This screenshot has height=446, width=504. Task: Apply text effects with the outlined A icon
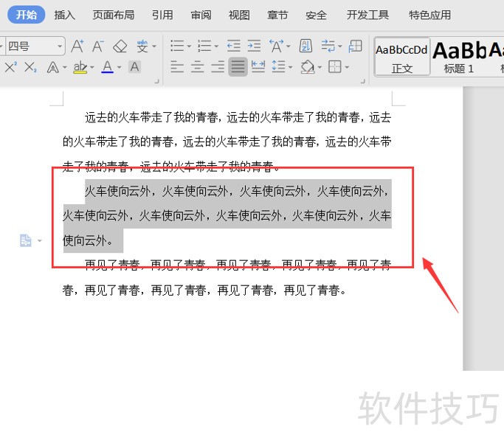pos(52,67)
